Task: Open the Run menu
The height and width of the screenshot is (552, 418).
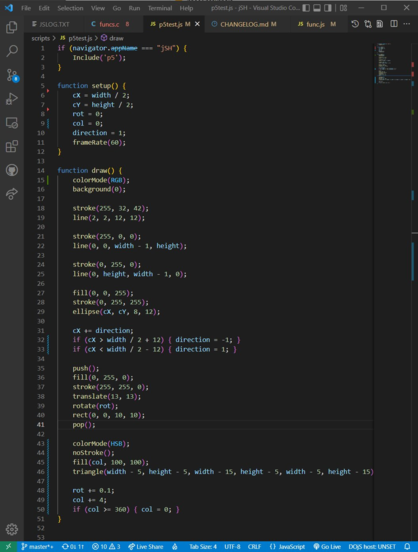Action: [134, 8]
